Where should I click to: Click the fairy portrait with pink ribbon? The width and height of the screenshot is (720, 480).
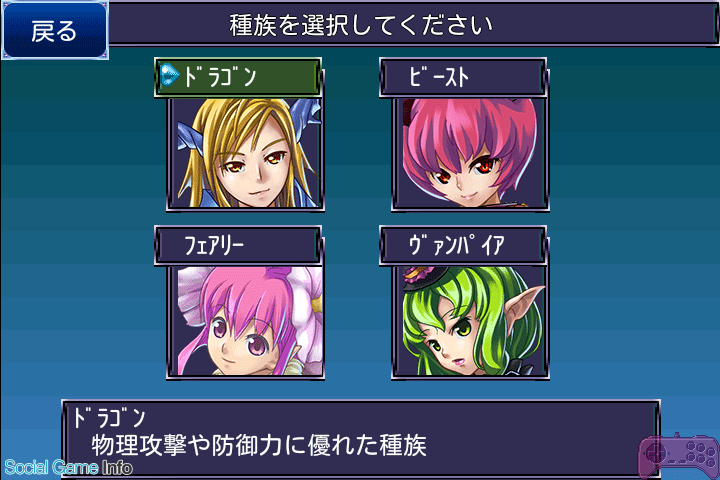(246, 322)
